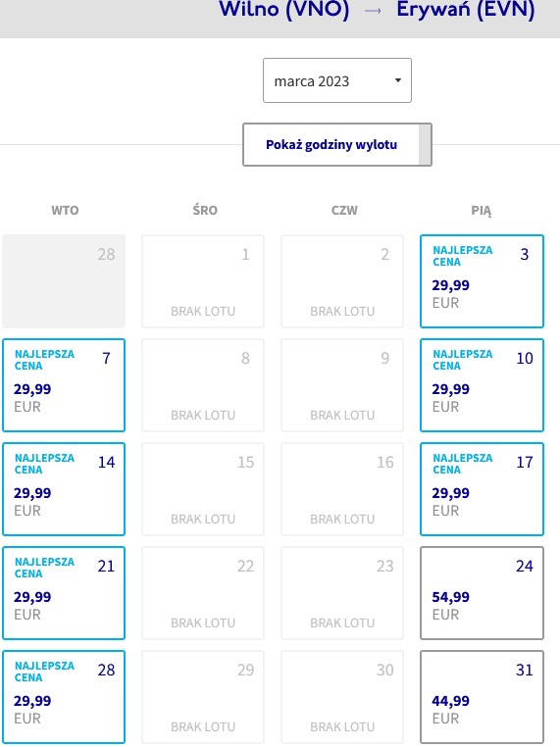Select March 7 best price date

[x=64, y=385]
